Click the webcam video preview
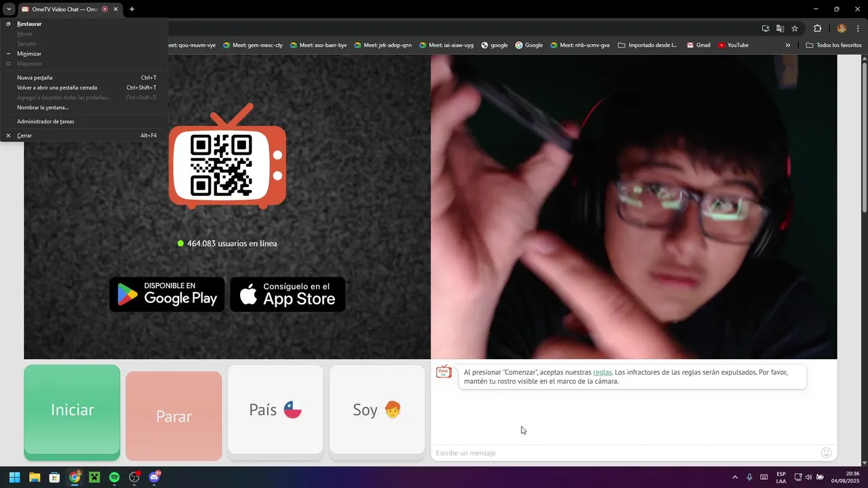The height and width of the screenshot is (488, 868). 633,207
